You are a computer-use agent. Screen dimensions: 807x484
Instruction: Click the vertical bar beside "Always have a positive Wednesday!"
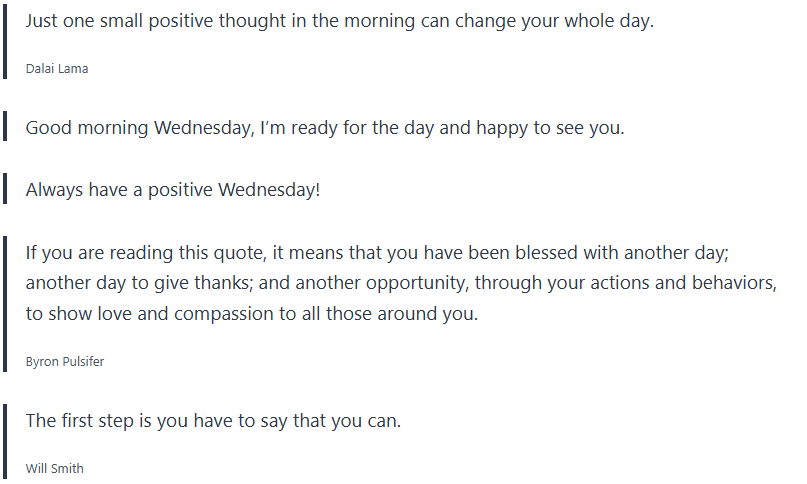point(5,188)
